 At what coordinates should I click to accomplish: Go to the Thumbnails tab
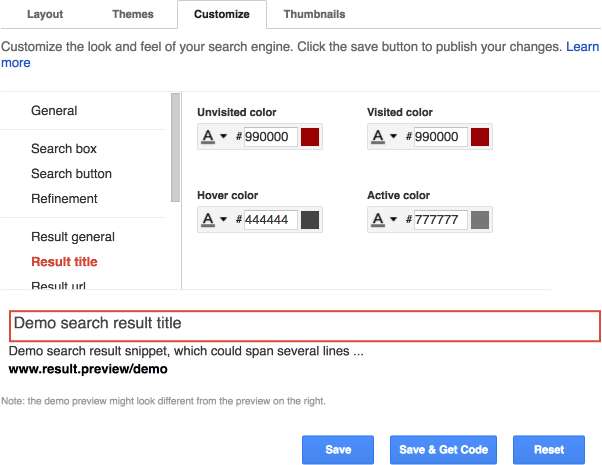click(314, 15)
